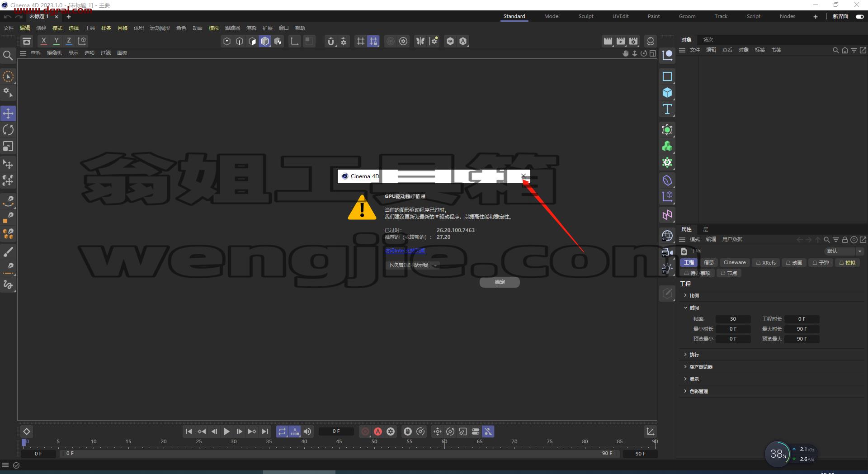Viewport: 868px width, 474px height.
Task: Switch to Points mode
Action: point(227,42)
